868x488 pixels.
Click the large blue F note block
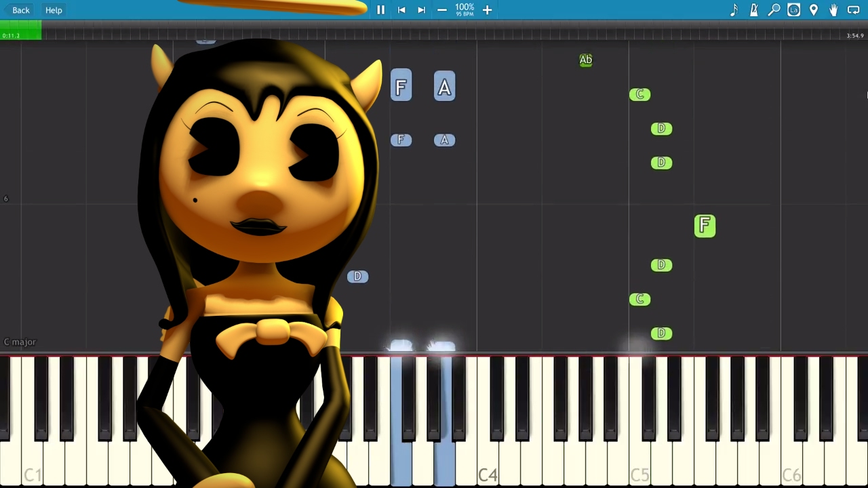[401, 86]
